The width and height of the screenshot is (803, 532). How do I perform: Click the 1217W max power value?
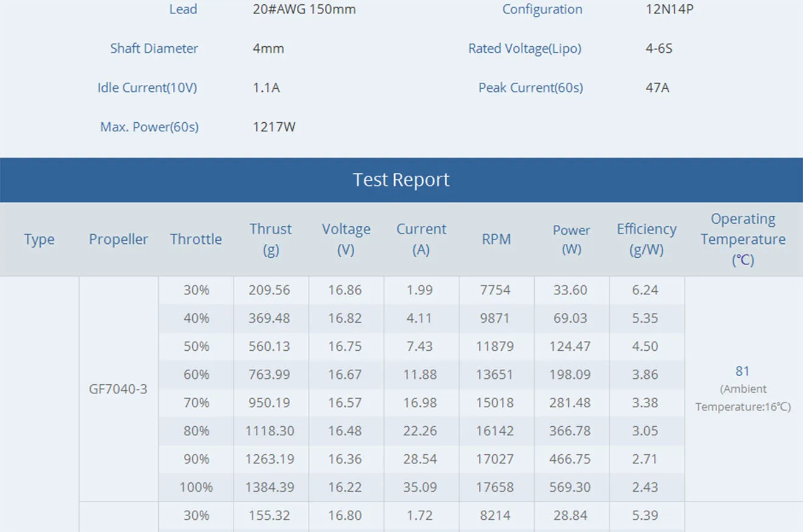point(274,127)
